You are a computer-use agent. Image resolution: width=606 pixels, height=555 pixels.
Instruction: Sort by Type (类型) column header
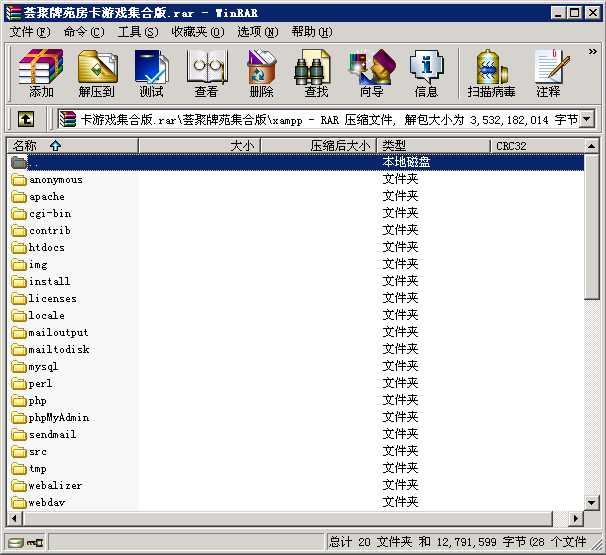433,146
